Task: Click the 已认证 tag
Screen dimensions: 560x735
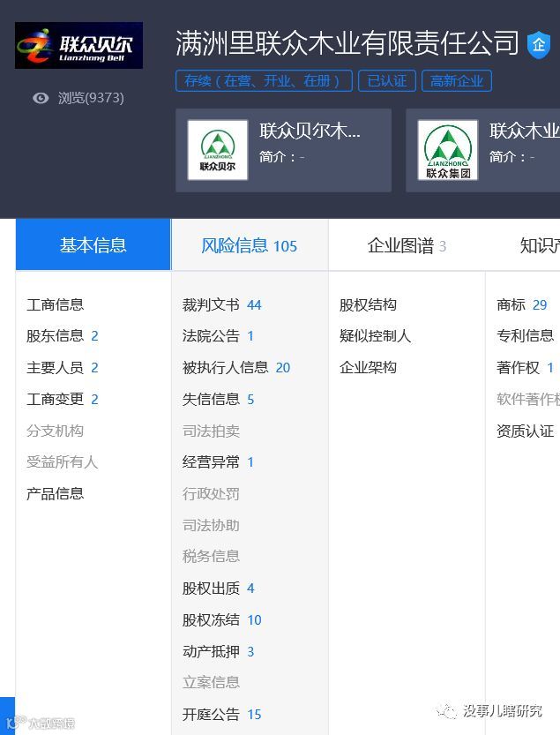Action: [x=387, y=81]
